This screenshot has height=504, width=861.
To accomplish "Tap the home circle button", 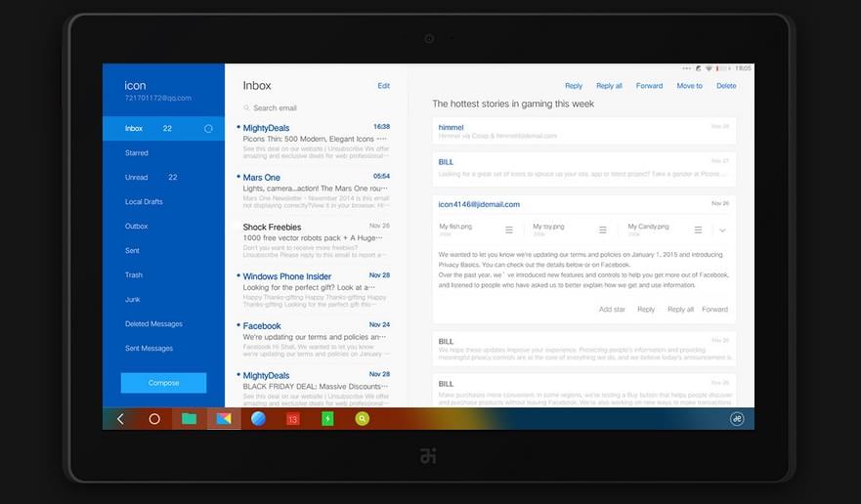I will 154,419.
